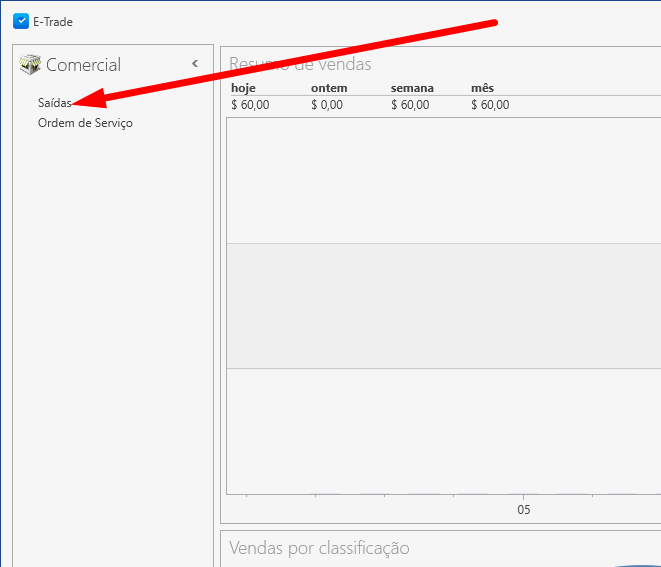Click the lower white band of sales chart
The height and width of the screenshot is (567, 661).
[443, 430]
